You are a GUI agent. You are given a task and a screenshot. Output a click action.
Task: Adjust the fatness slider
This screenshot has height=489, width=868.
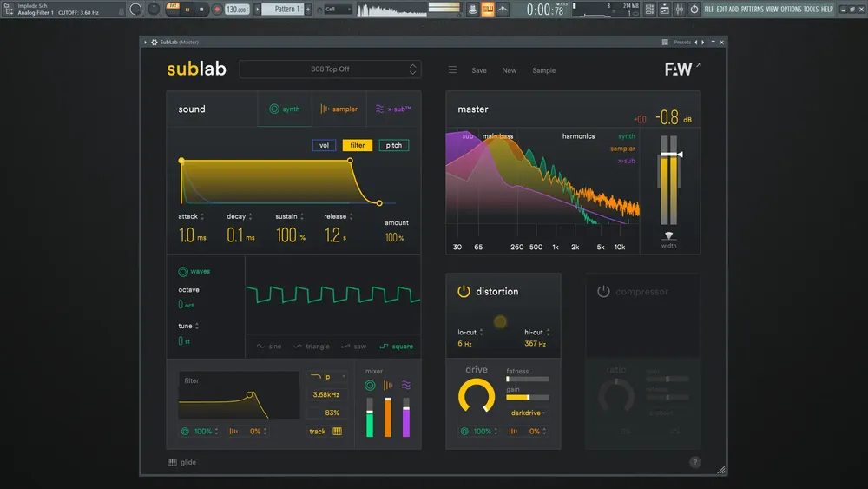(x=528, y=380)
